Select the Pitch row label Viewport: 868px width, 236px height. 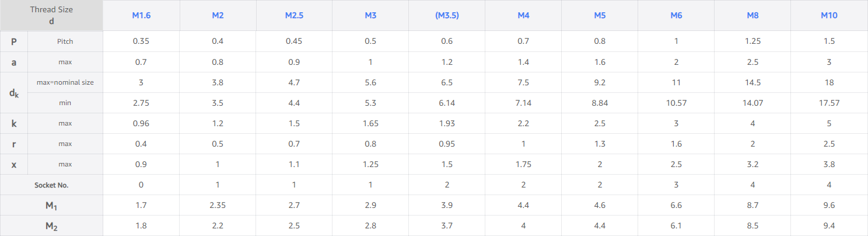[x=65, y=41]
